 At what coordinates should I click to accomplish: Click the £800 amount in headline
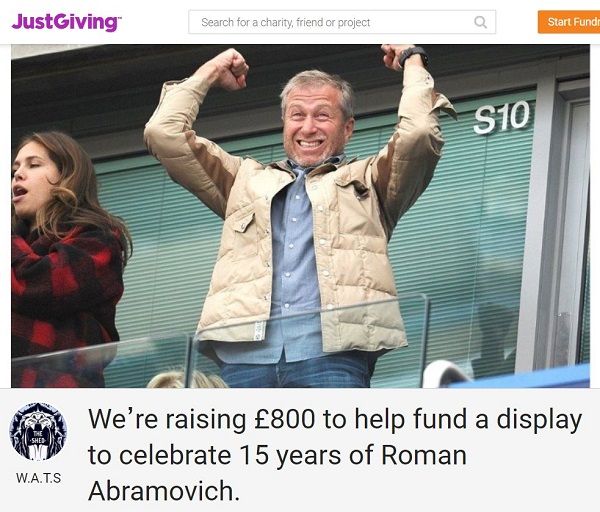285,419
